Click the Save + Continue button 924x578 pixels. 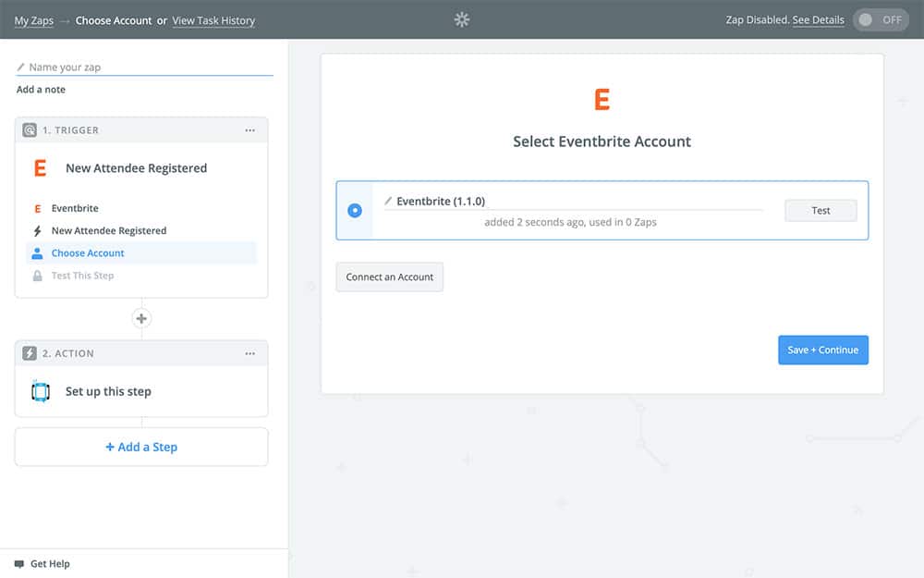[822, 350]
